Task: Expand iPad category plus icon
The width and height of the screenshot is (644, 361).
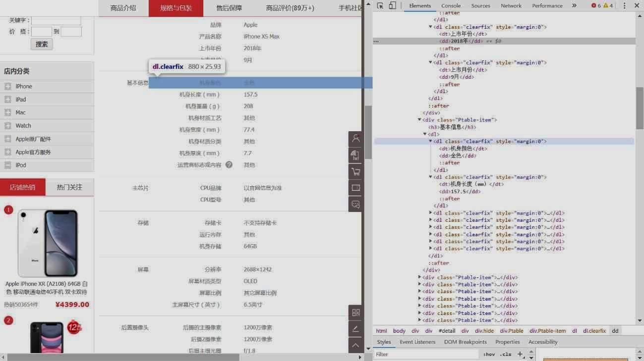Action: (8, 100)
